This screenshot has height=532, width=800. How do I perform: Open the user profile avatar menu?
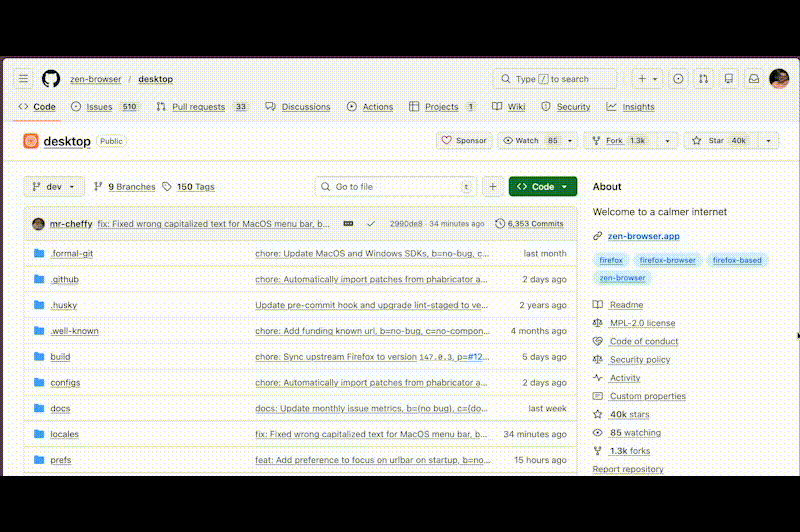click(779, 79)
